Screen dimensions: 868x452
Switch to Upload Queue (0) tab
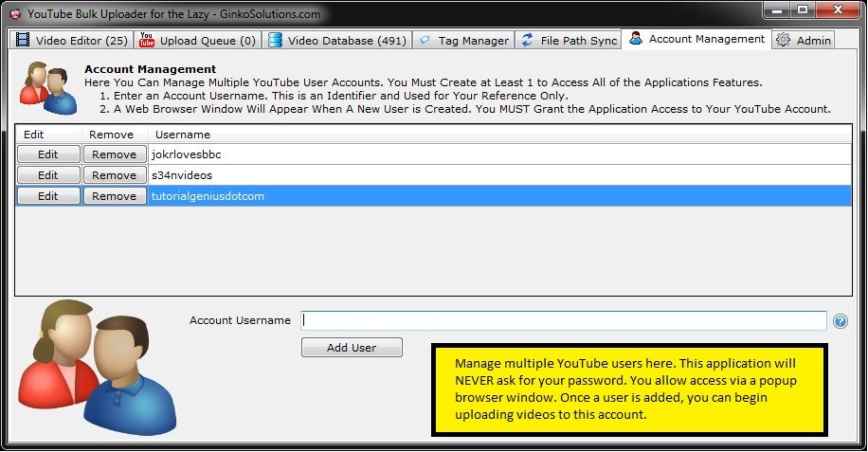click(x=197, y=41)
